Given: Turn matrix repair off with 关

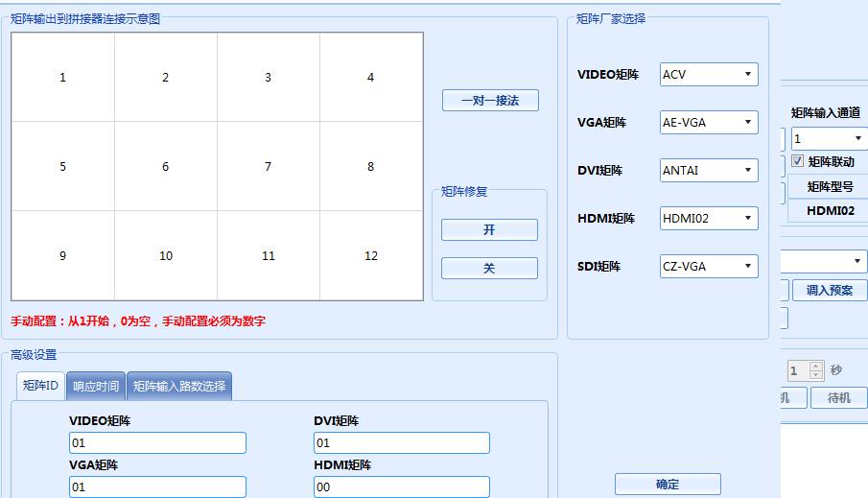Looking at the screenshot, I should (x=489, y=269).
